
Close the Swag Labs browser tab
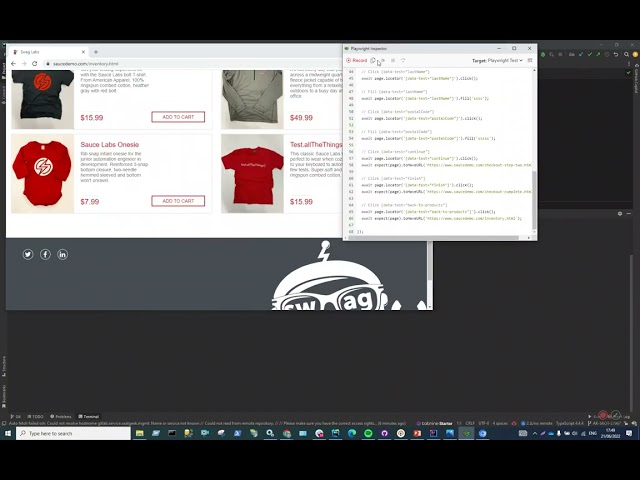pos(83,52)
